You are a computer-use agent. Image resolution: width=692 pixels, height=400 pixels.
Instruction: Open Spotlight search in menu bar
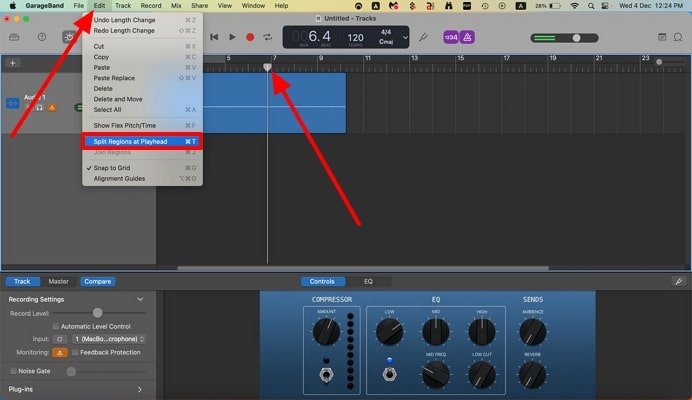pyautogui.click(x=591, y=6)
